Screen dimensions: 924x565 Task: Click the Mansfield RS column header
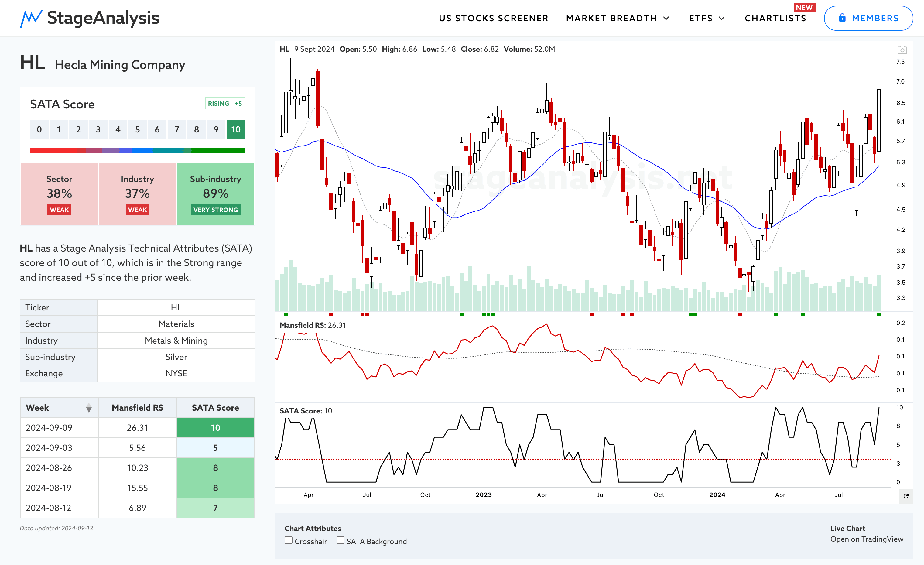point(137,408)
